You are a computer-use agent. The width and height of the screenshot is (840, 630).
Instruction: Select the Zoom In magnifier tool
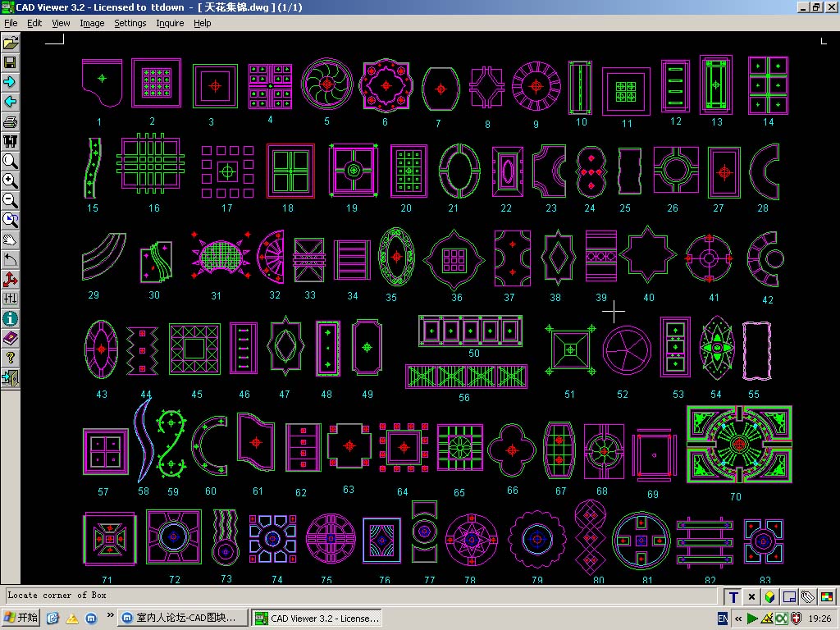[x=11, y=180]
